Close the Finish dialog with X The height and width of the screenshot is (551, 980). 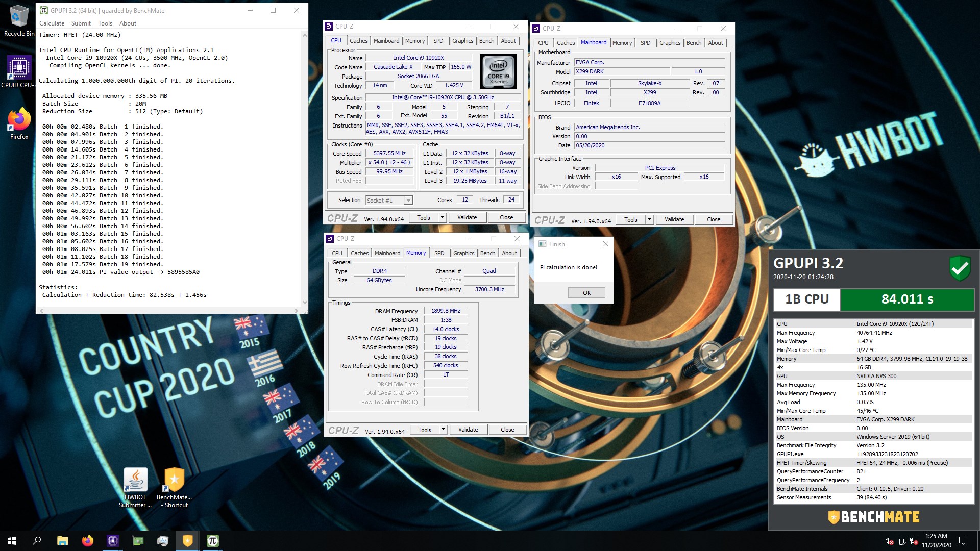pos(605,244)
